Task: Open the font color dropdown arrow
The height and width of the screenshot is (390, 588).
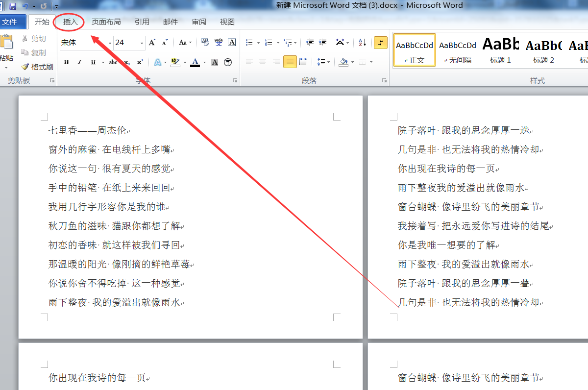Action: [x=205, y=62]
